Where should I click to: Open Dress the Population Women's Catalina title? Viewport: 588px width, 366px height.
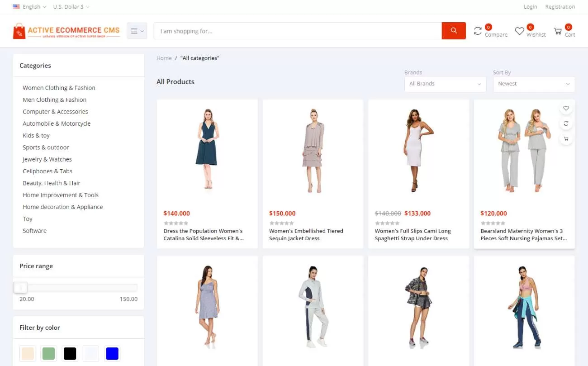(204, 235)
